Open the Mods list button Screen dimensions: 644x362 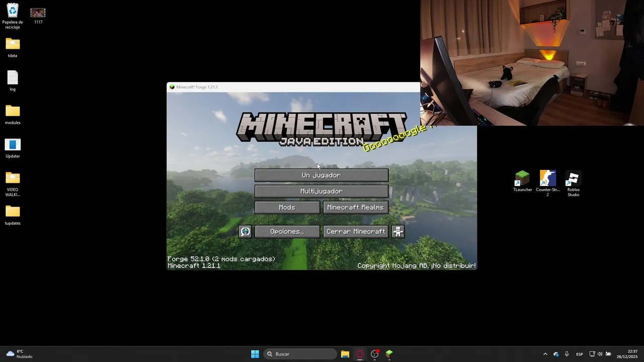287,207
